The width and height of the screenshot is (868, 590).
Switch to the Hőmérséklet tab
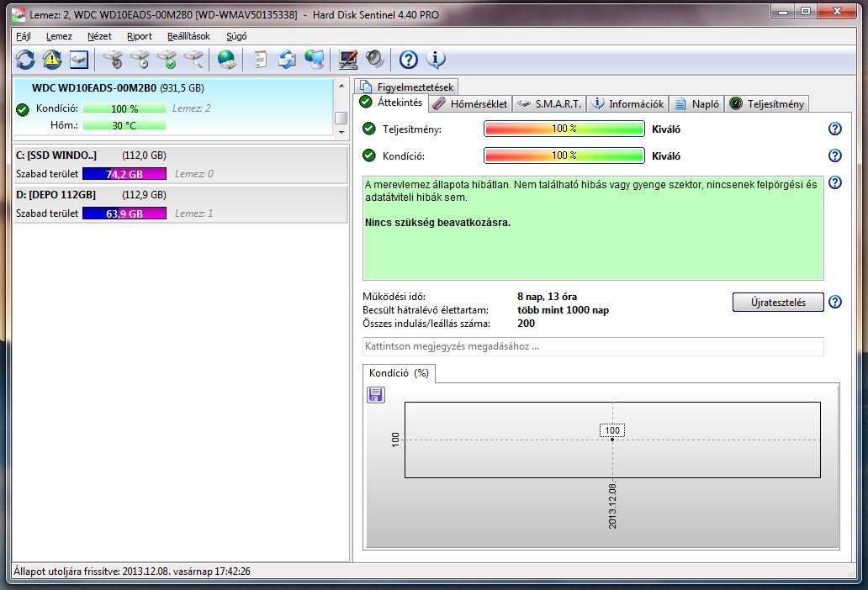(470, 103)
